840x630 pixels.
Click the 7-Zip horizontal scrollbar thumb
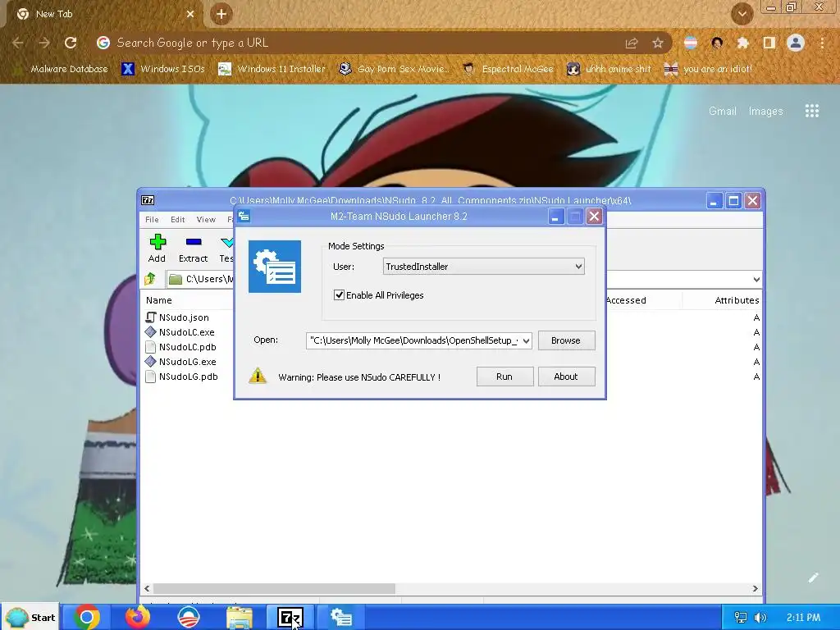(274, 588)
